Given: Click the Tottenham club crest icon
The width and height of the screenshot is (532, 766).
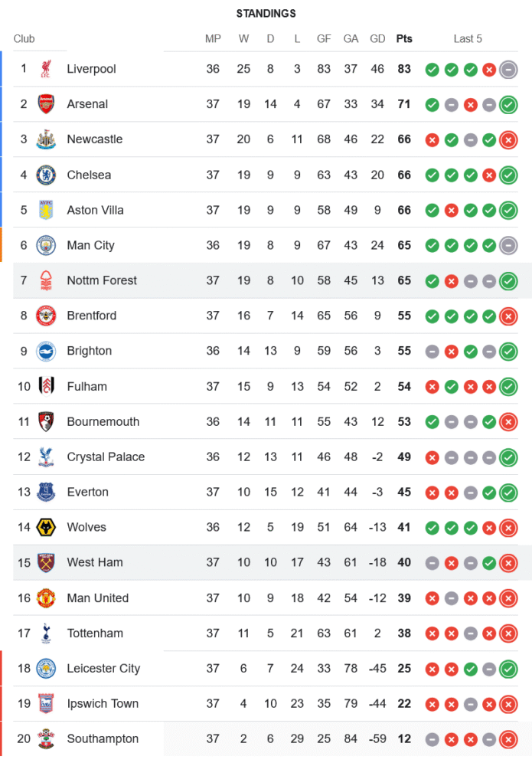Looking at the screenshot, I should click(46, 633).
